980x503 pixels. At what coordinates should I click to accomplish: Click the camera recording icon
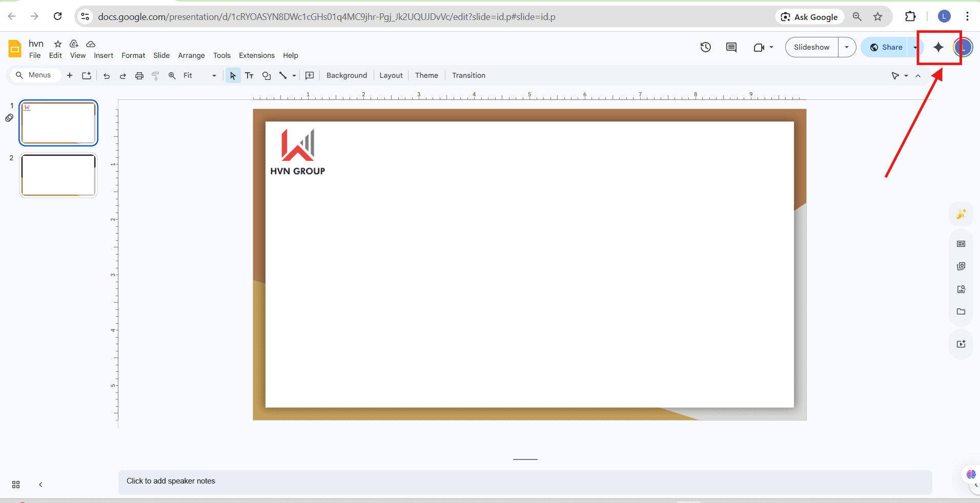(759, 47)
